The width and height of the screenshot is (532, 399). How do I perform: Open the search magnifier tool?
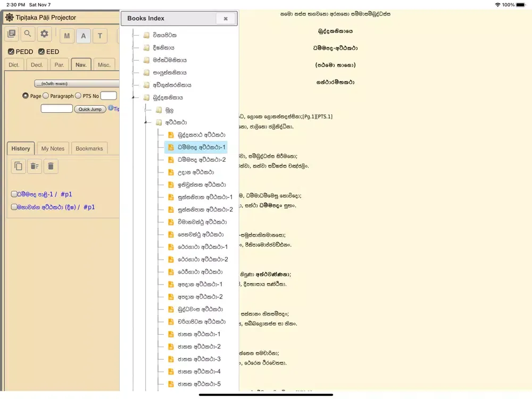click(28, 34)
